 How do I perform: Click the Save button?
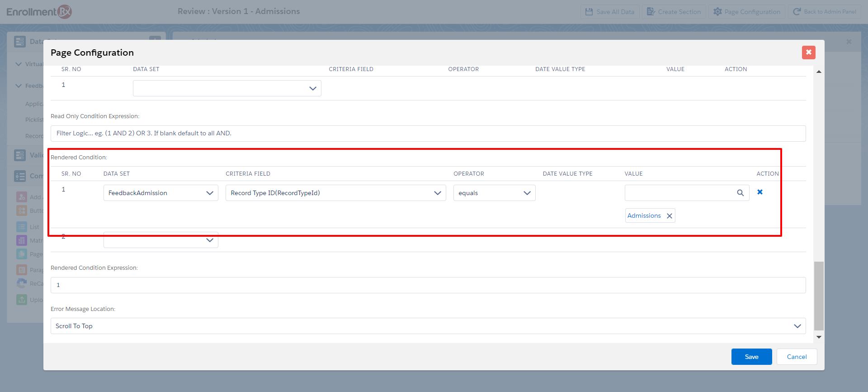(751, 357)
